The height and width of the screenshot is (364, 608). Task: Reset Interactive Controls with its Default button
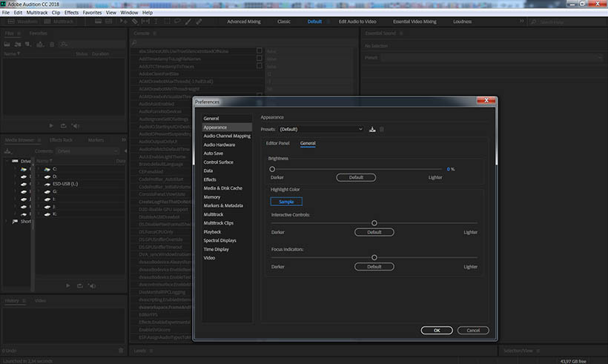pos(374,232)
